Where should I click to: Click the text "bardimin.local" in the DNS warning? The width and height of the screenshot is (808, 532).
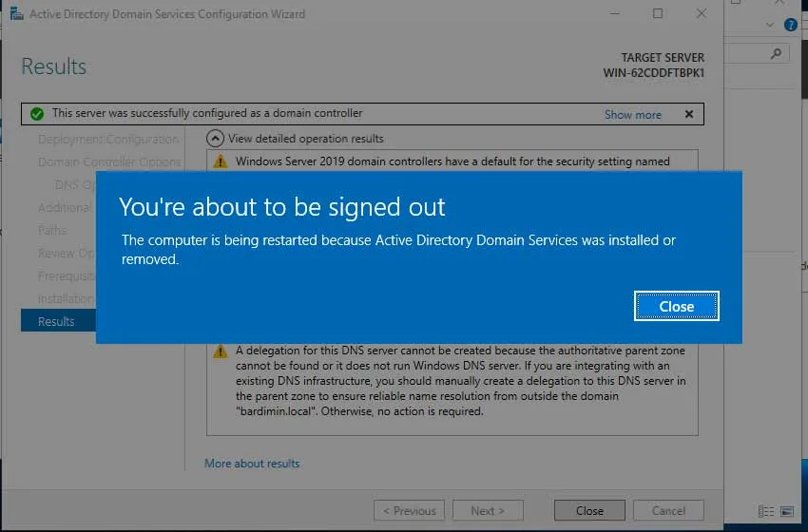tap(276, 411)
